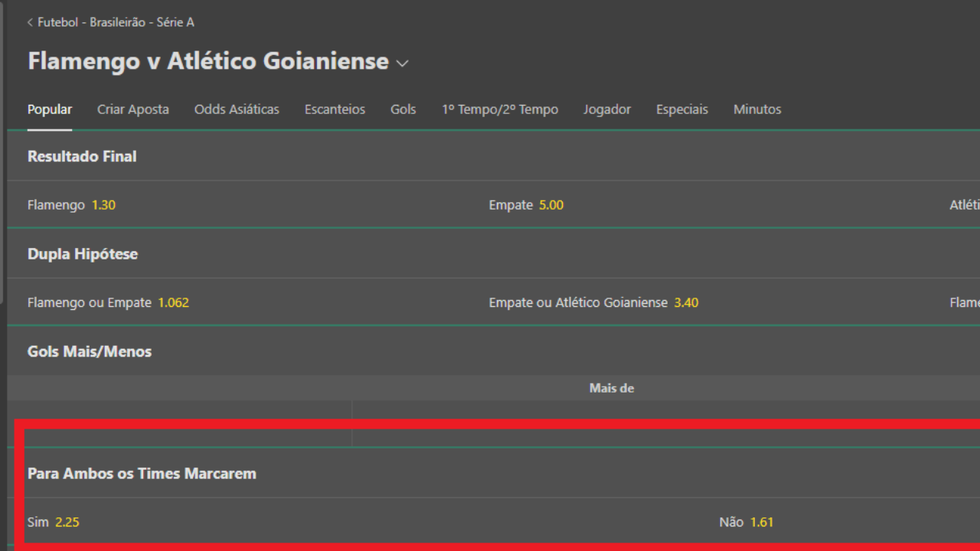Bet on Flamengo to win at 1.30
This screenshot has height=551, width=980.
click(71, 205)
